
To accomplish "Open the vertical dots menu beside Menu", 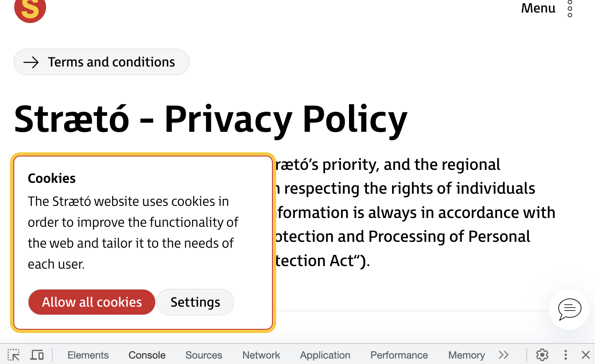I will click(569, 9).
